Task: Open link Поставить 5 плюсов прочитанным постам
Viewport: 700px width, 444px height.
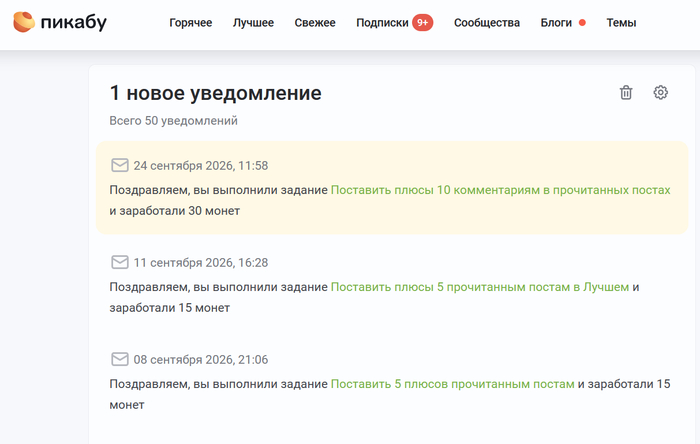Action: point(452,384)
